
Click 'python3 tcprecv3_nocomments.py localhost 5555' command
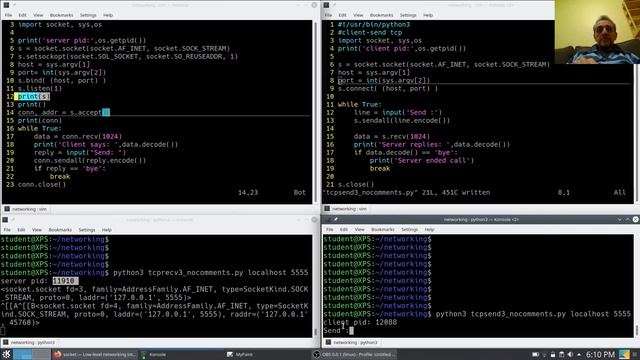pos(211,273)
